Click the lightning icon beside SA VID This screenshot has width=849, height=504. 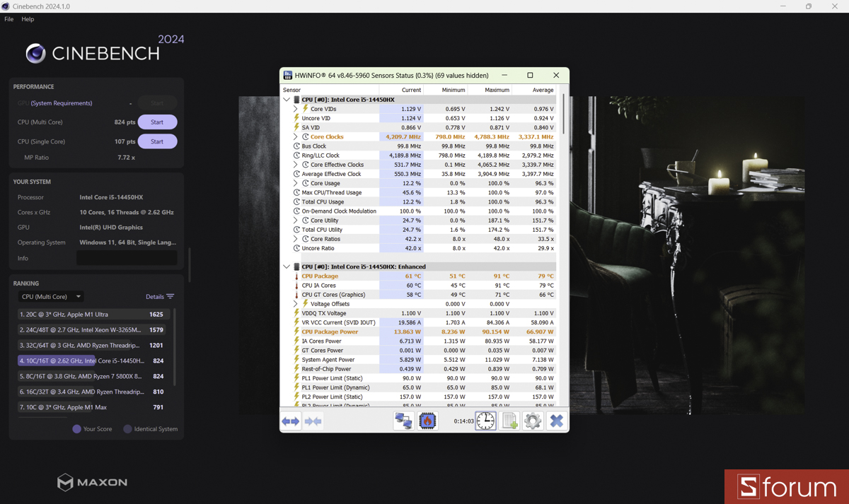tap(297, 127)
